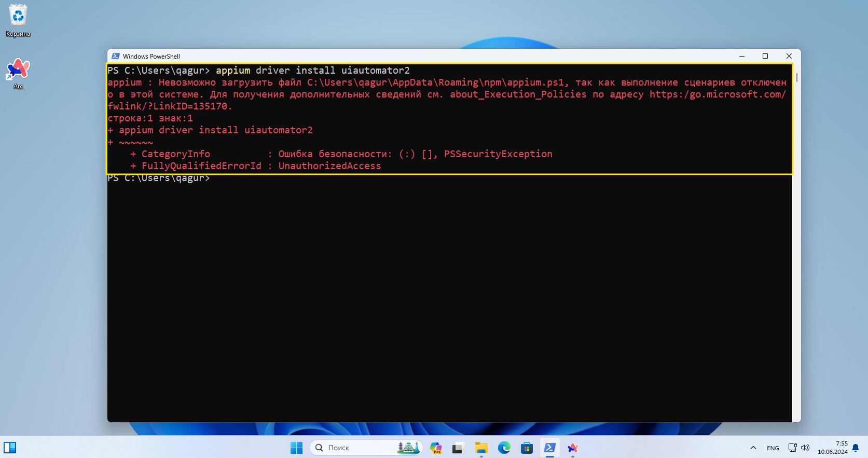Open the network status tray icon
The height and width of the screenshot is (458, 868).
pos(792,448)
